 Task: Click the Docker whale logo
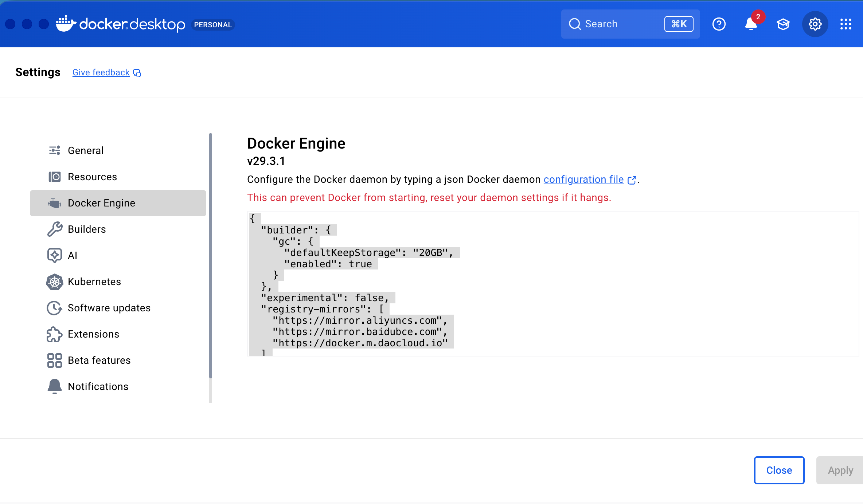point(66,24)
